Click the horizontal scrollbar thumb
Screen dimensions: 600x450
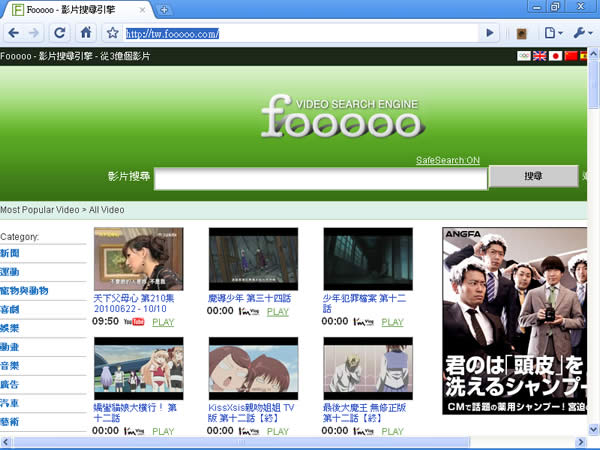[x=241, y=442]
